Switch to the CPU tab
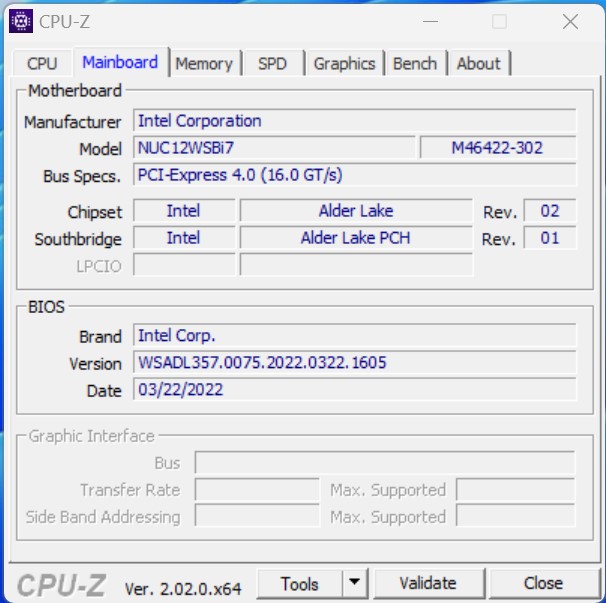 point(42,63)
